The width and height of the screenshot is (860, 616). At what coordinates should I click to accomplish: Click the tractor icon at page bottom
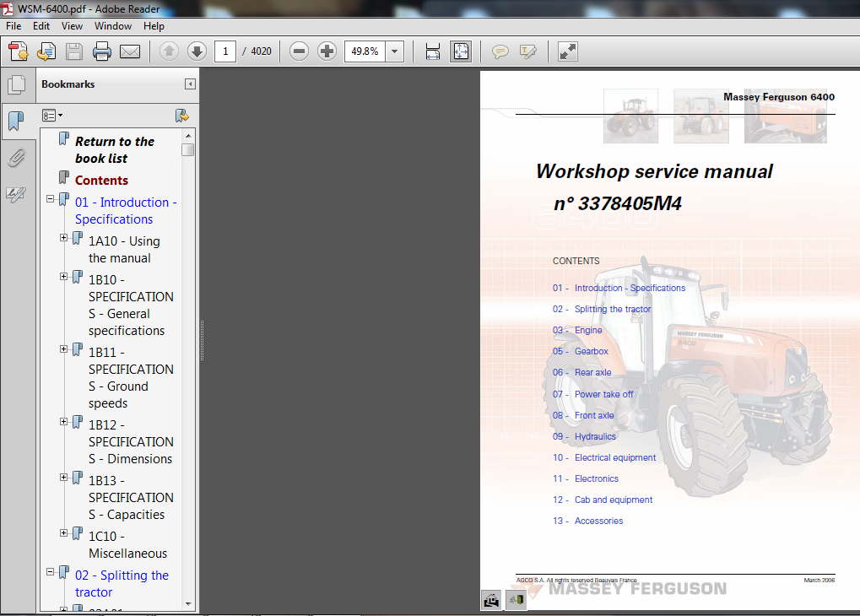pos(491,600)
